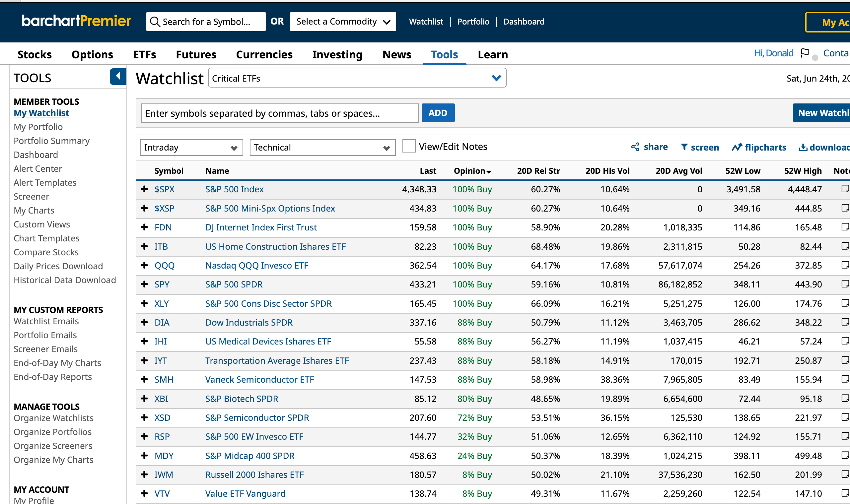Toggle the View/Edit Notes checkbox
The image size is (850, 504).
click(x=409, y=146)
